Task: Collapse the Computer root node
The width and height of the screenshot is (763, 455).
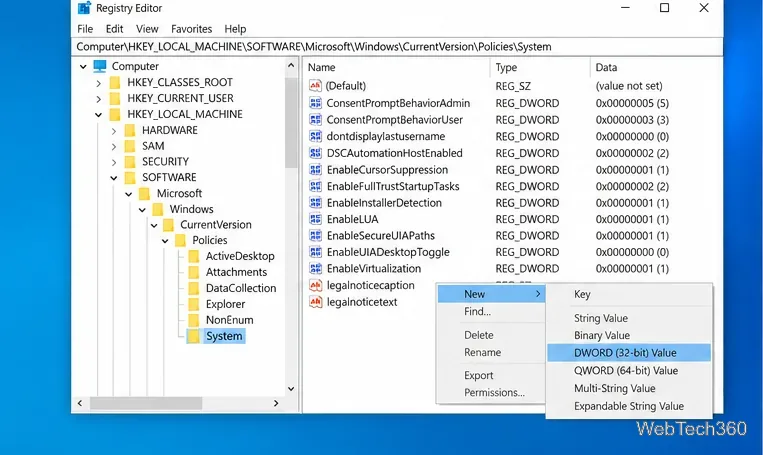Action: pyautogui.click(x=83, y=67)
